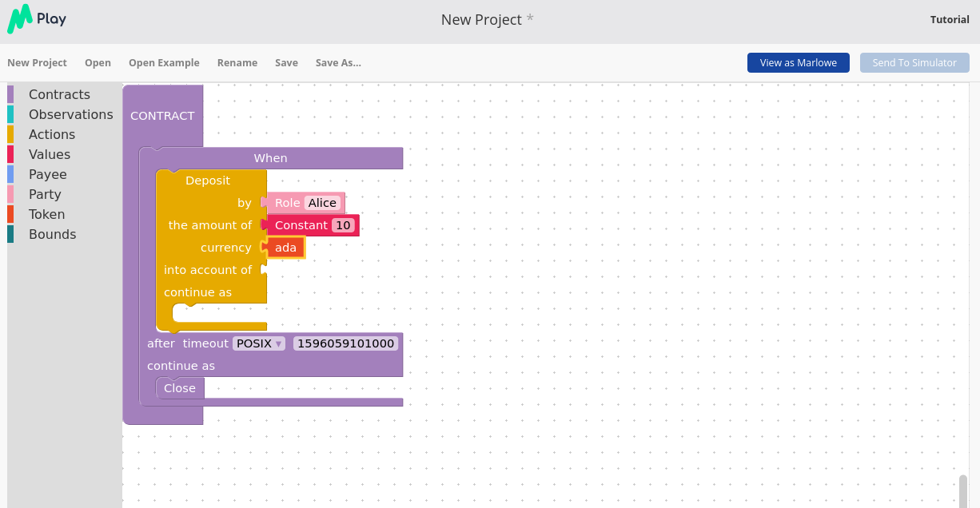Click the New Project title text

(481, 19)
